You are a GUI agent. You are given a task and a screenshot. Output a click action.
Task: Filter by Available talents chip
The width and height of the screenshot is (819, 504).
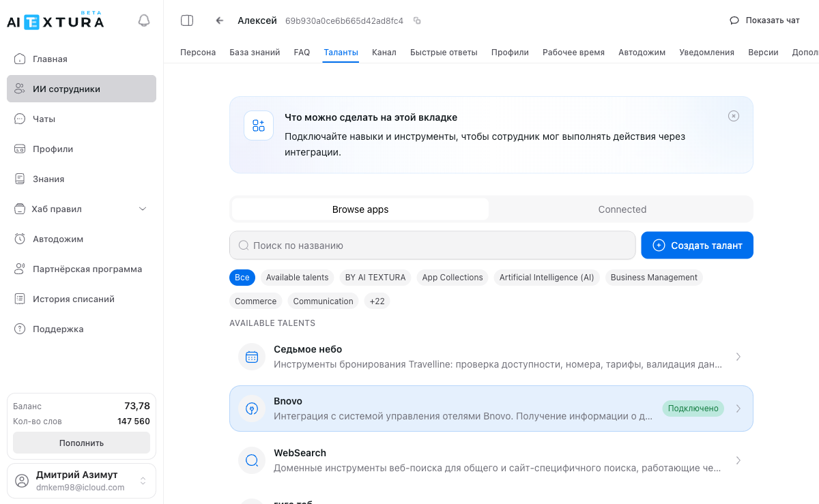(x=298, y=277)
